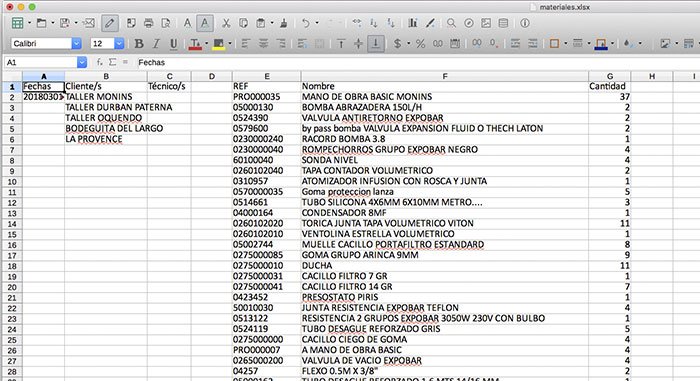Toggle Align Right
The image size is (700, 381).
(281, 44)
